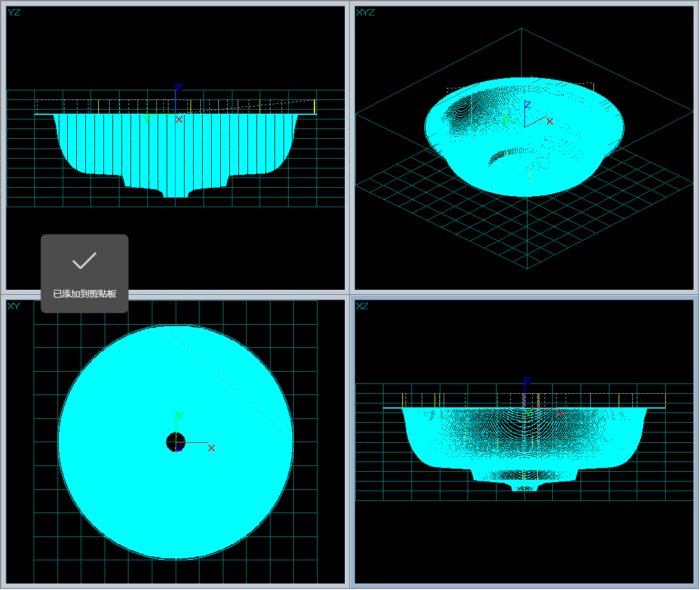Click the red X axis marker in XY view
The image size is (700, 590).
tap(211, 448)
